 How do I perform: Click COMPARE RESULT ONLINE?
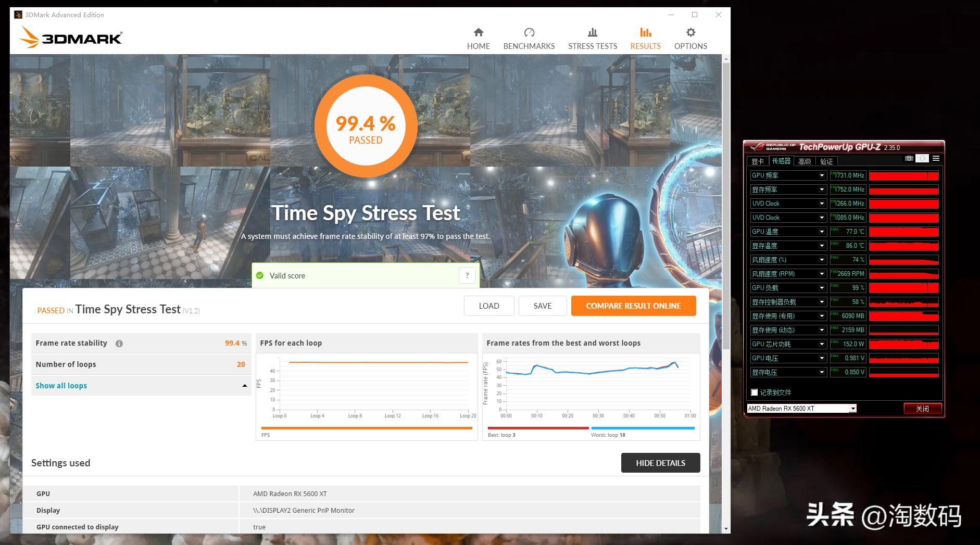click(634, 306)
